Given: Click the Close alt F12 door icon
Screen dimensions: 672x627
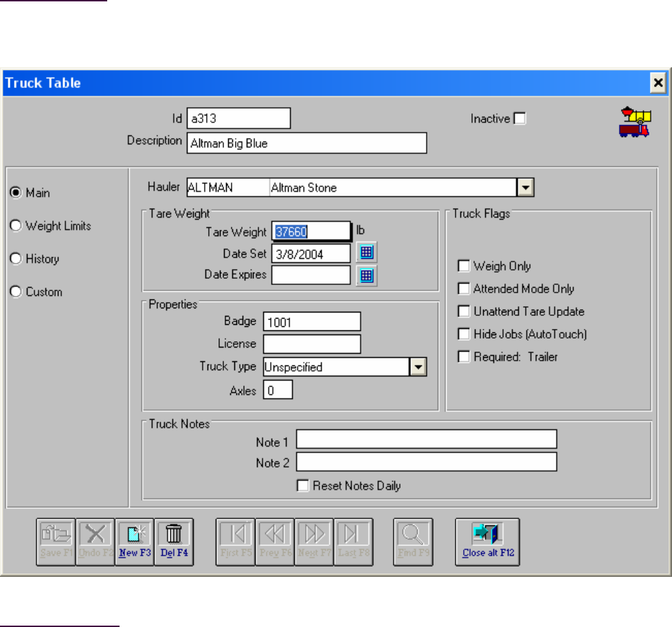Looking at the screenshot, I should pyautogui.click(x=487, y=535).
